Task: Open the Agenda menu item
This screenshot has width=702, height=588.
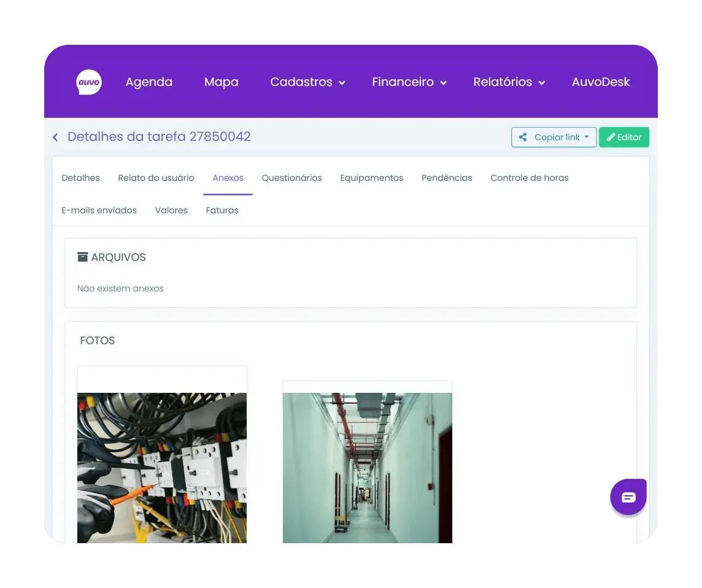Action: point(149,82)
